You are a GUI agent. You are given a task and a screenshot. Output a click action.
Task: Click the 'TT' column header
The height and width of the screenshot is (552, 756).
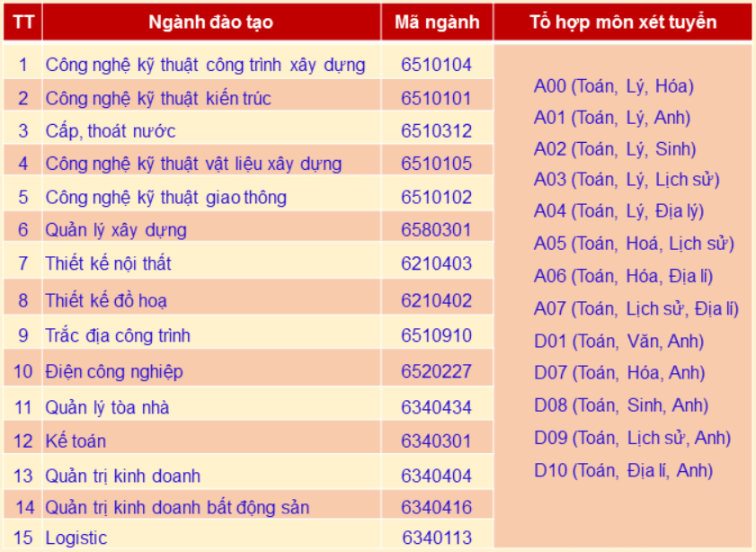coord(23,22)
